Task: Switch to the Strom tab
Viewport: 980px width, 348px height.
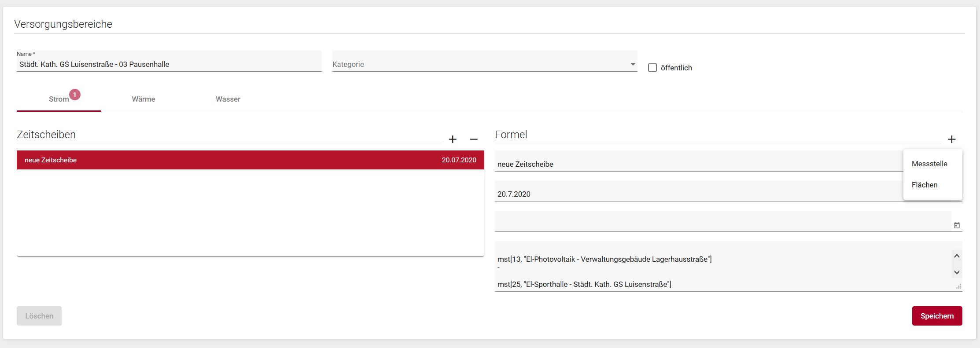Action: (59, 99)
